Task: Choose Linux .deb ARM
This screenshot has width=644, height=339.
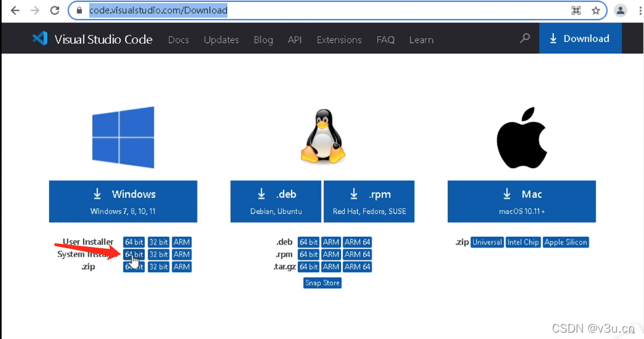Action: 331,242
